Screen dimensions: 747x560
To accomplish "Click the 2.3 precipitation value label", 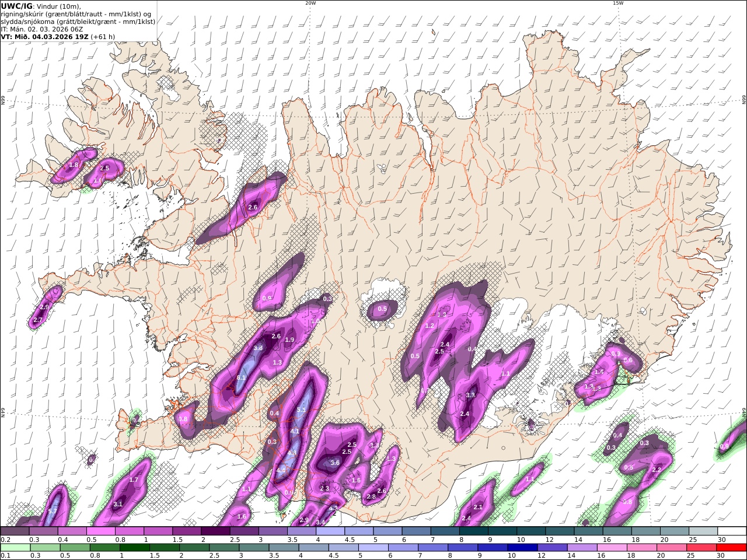I will pos(324,489).
